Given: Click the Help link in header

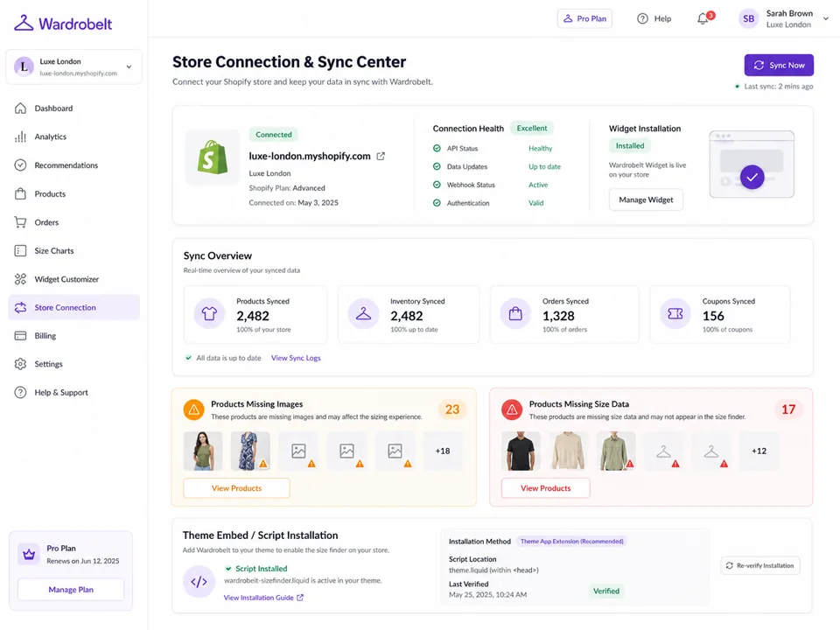Looking at the screenshot, I should (654, 18).
